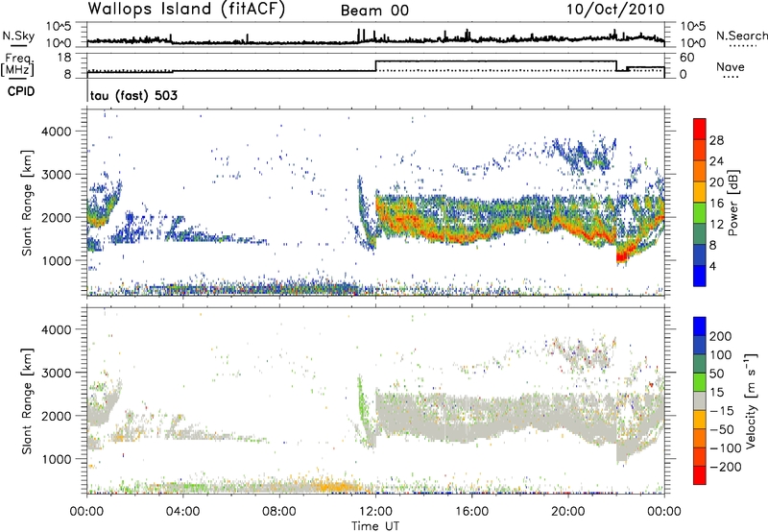The height and width of the screenshot is (532, 768).
Task: Pick the red bottom segment of Velocity colorbar
Action: click(x=700, y=475)
